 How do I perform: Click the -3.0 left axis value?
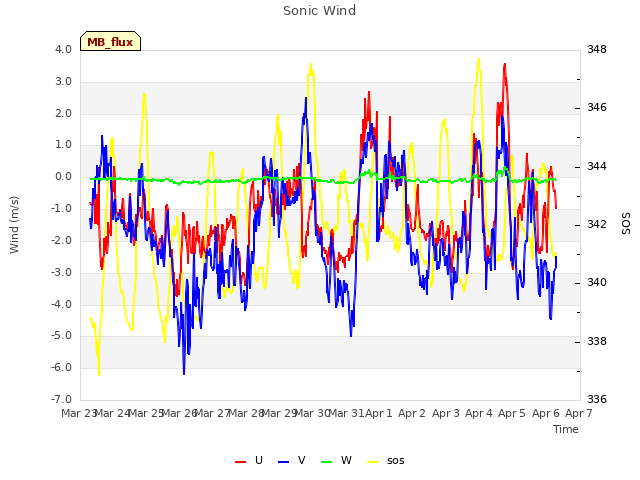(61, 272)
